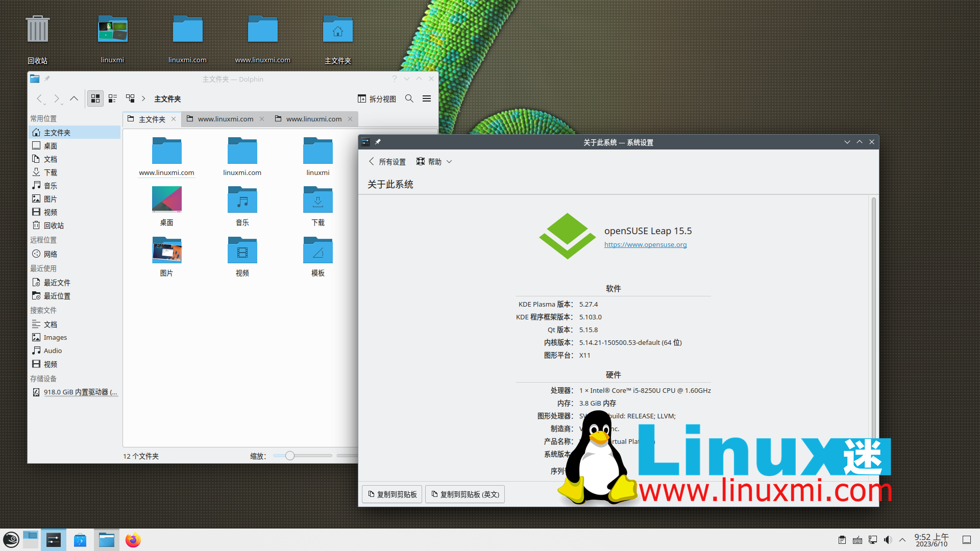The width and height of the screenshot is (980, 551).
Task: Select the linuxmi.com folder in Dolphin file view
Action: coord(242,157)
